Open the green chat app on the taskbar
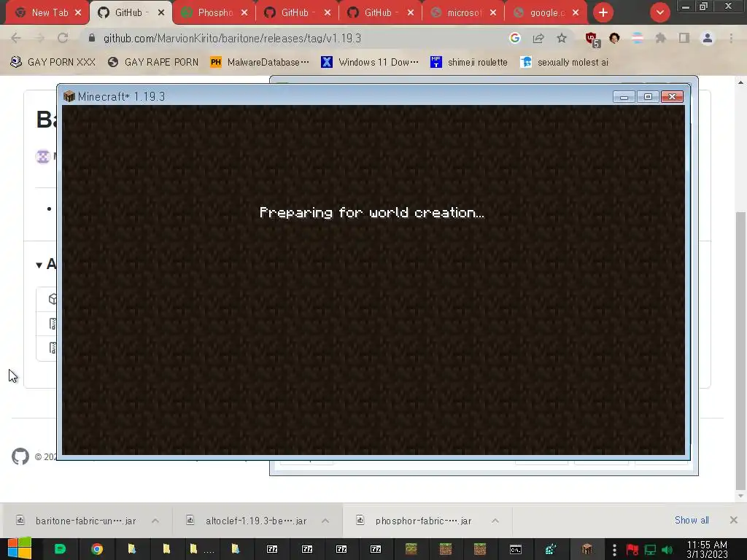This screenshot has height=560, width=747. (x=60, y=549)
